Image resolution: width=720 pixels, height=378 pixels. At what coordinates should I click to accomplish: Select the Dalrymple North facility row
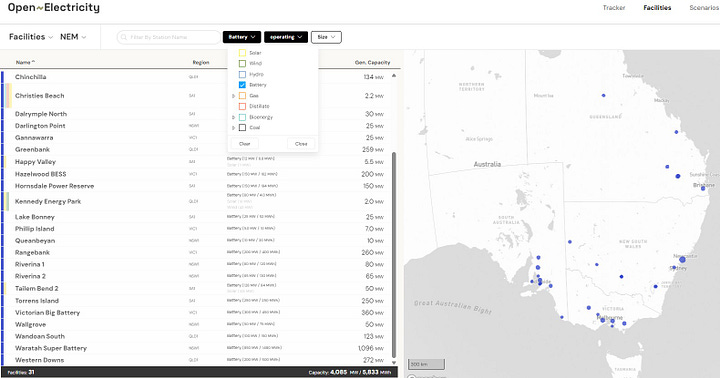pyautogui.click(x=197, y=114)
